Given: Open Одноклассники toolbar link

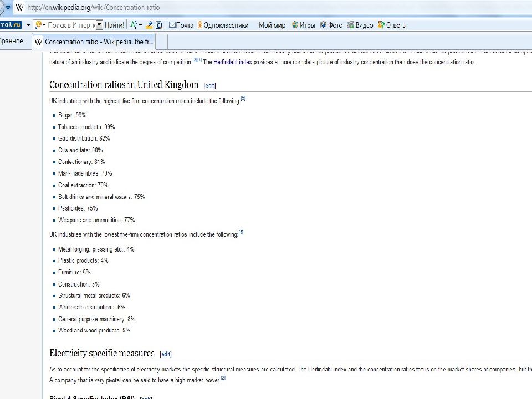Looking at the screenshot, I should click(223, 25).
